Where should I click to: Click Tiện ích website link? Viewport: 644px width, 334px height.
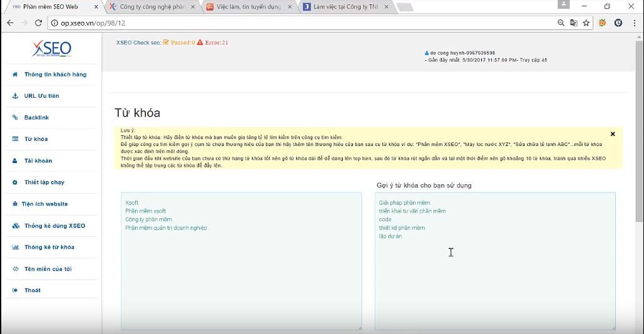45,204
